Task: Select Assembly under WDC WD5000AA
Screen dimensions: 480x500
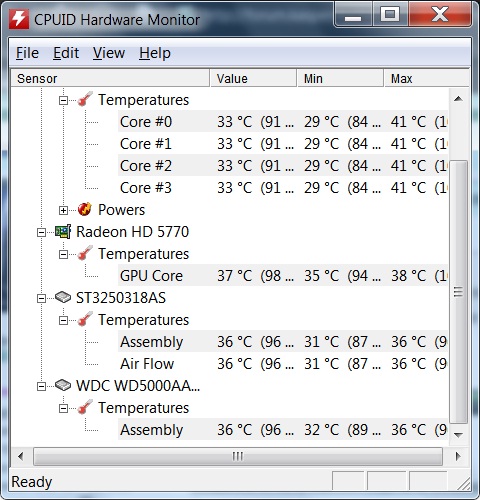Action: tap(283, 429)
